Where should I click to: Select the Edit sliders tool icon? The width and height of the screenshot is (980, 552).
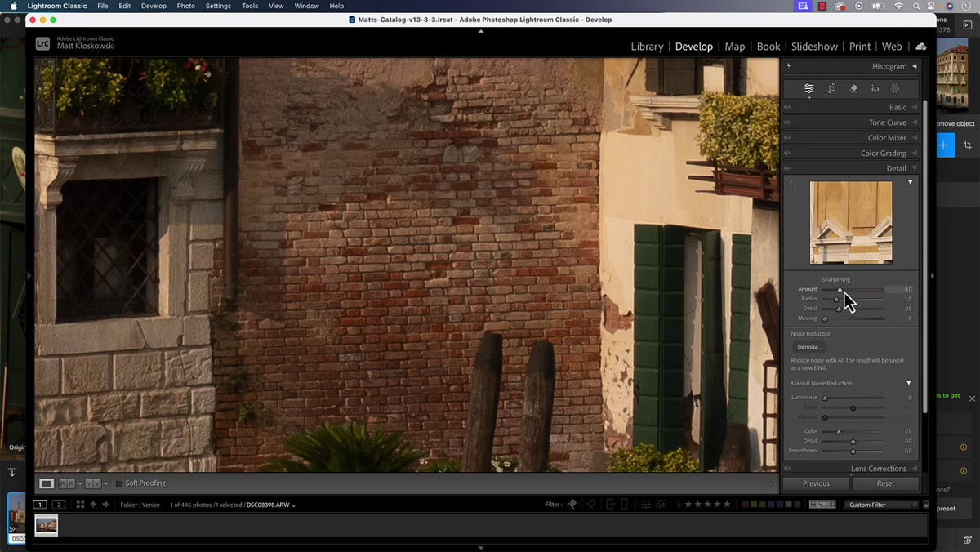click(808, 88)
